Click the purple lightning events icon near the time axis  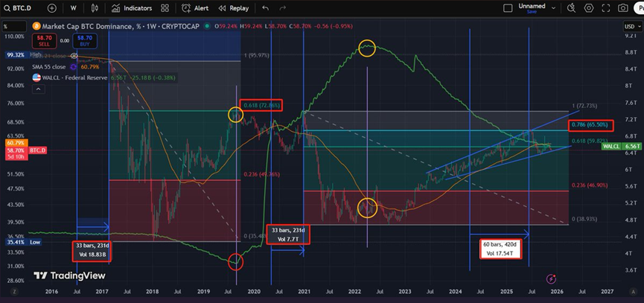pyautogui.click(x=551, y=279)
